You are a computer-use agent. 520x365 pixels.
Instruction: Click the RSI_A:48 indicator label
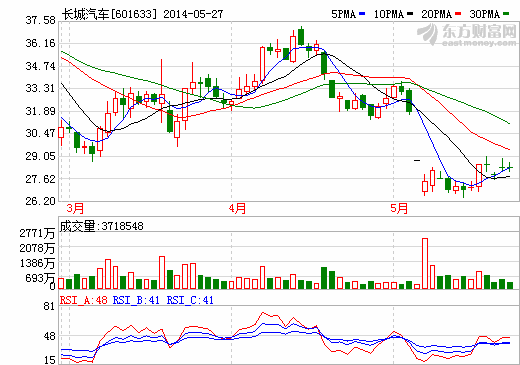[84, 300]
